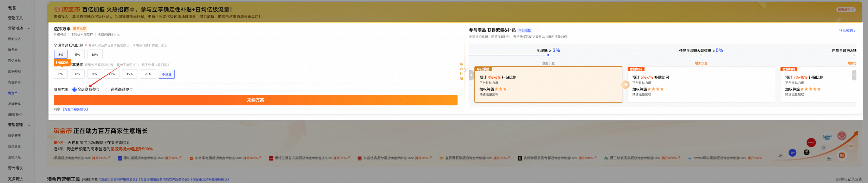This screenshot has width=868, height=183.
Task: Open the 《淘金币互动权益服务协议》 link
Action: (x=210, y=179)
